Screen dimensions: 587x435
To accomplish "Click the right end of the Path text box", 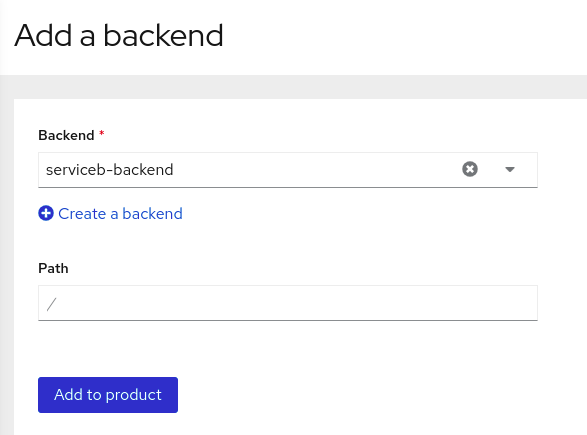I will (524, 303).
